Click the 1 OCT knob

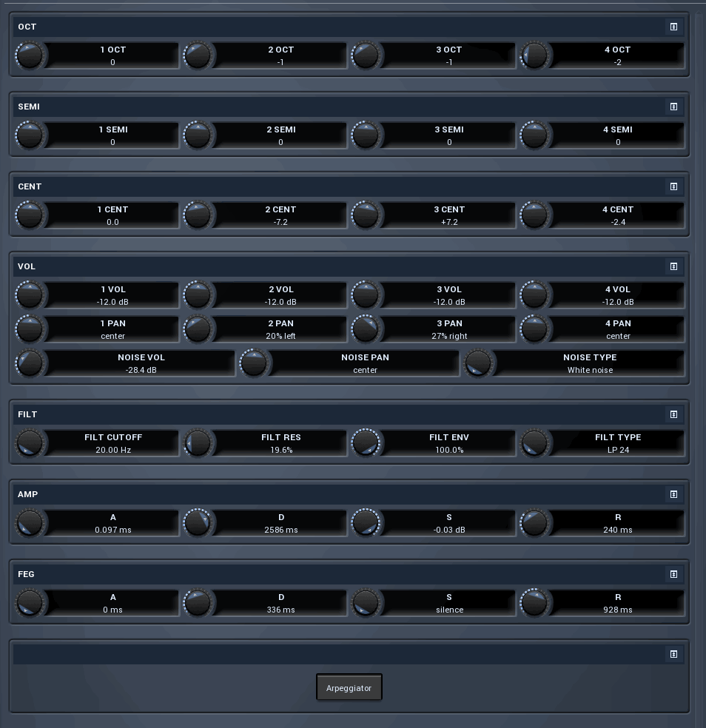coord(30,55)
